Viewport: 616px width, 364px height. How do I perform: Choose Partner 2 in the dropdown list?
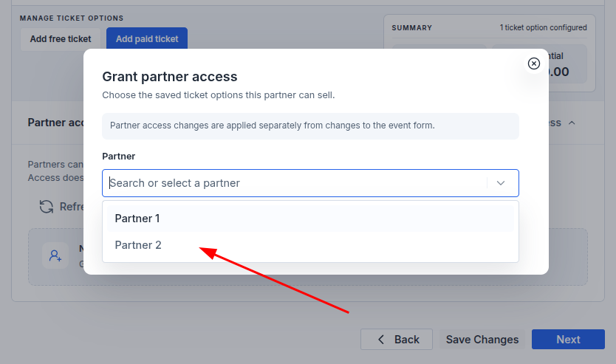pyautogui.click(x=310, y=245)
